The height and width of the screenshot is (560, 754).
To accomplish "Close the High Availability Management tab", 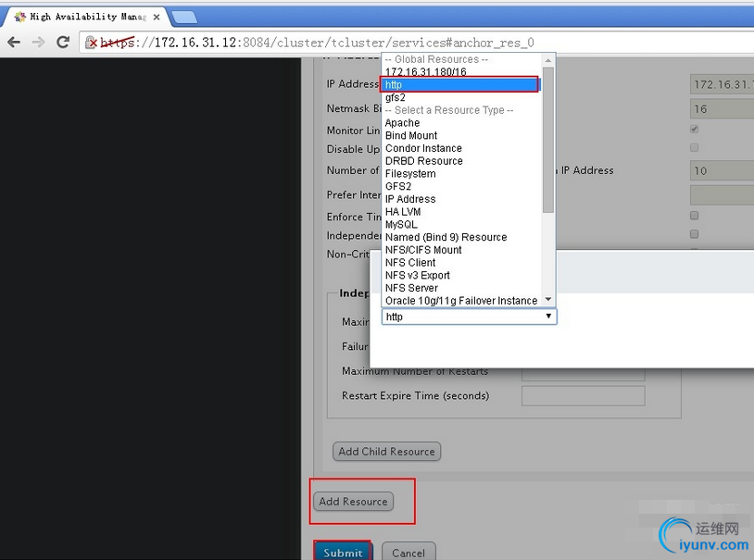I will [157, 18].
